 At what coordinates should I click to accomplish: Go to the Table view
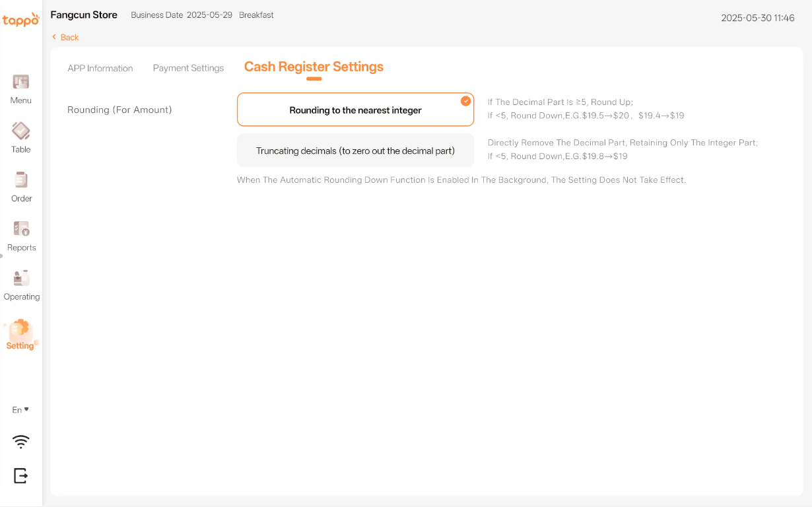tap(20, 138)
